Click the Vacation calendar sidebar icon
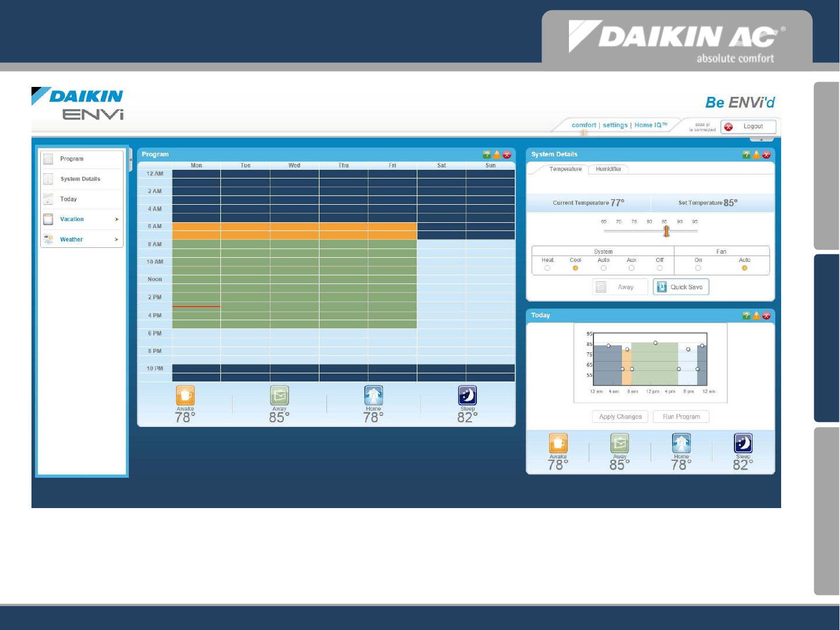The image size is (840, 630). click(48, 219)
